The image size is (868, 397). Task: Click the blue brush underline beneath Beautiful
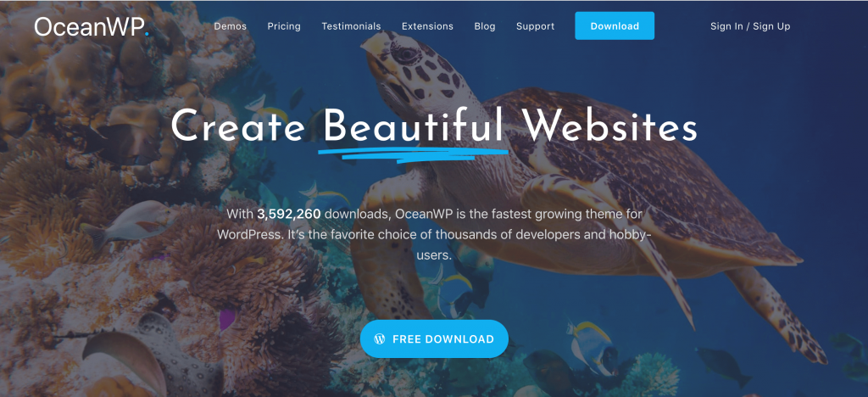(413, 154)
